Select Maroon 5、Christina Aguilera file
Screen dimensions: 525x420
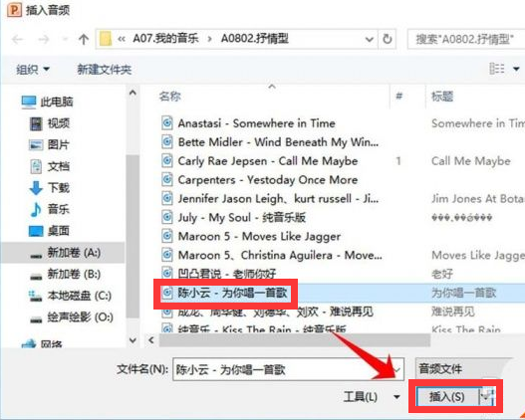click(x=280, y=256)
